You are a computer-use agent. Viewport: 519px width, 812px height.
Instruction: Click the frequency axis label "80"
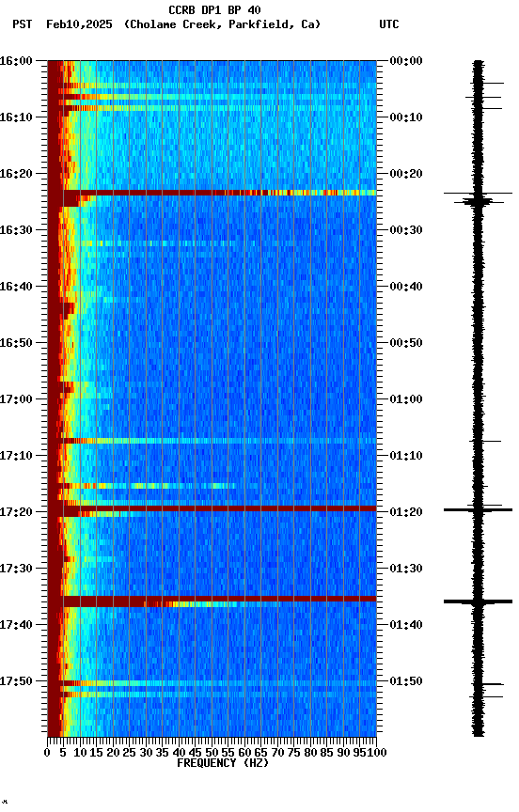(x=310, y=753)
